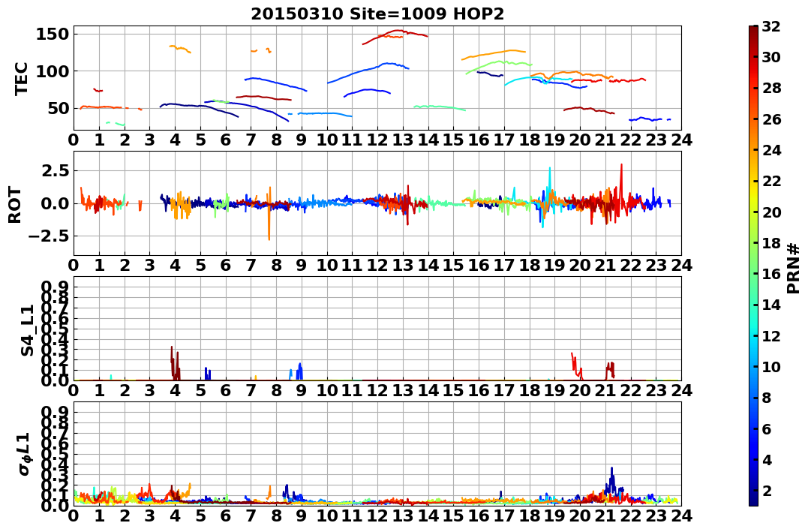This screenshot has width=808, height=532.
Task: Click colorbar tick value 2
Action: 767,490
